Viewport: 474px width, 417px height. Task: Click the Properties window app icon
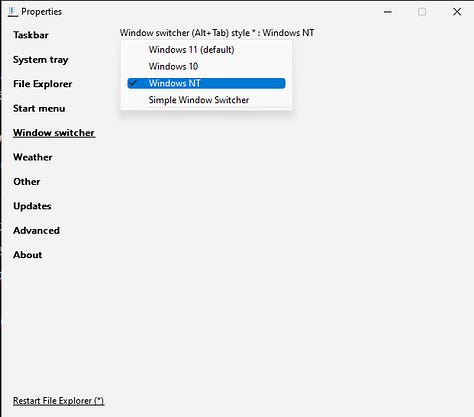pyautogui.click(x=12, y=12)
